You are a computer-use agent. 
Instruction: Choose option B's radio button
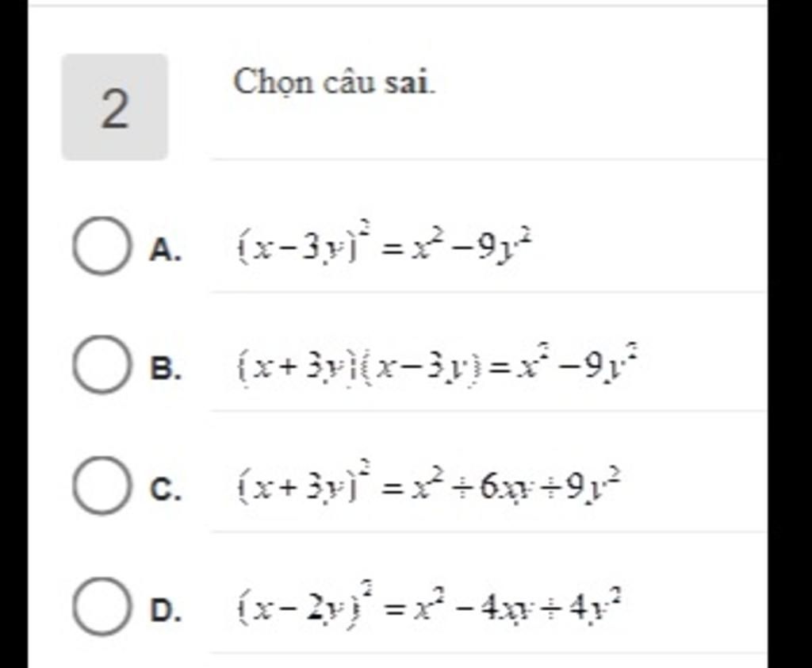(100, 365)
